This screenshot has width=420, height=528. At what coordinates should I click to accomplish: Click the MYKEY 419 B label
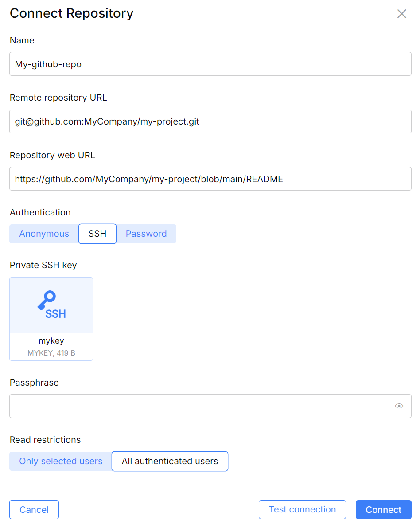tap(51, 353)
